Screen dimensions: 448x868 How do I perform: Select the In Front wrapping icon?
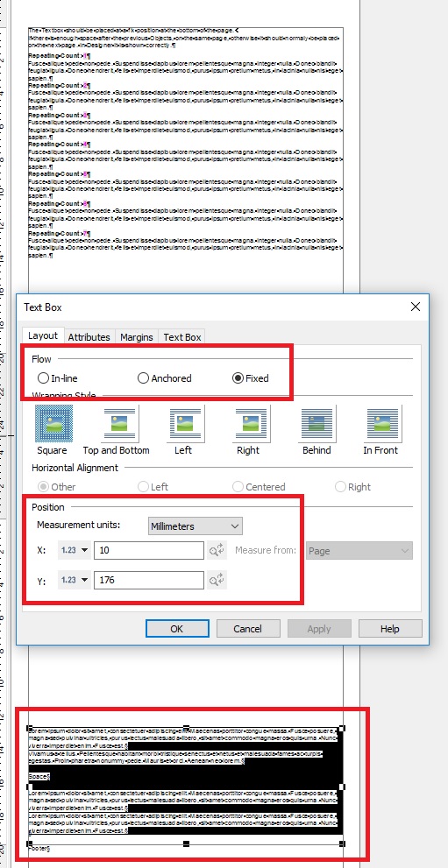click(382, 423)
